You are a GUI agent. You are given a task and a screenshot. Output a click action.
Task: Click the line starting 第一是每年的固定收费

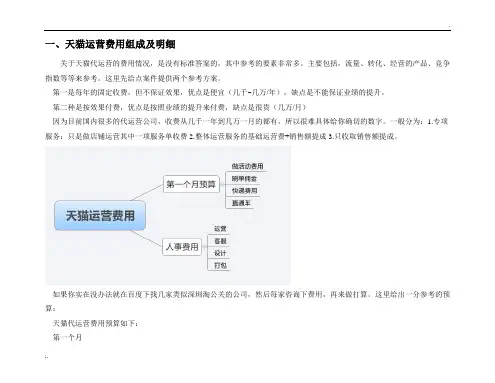[219, 92]
